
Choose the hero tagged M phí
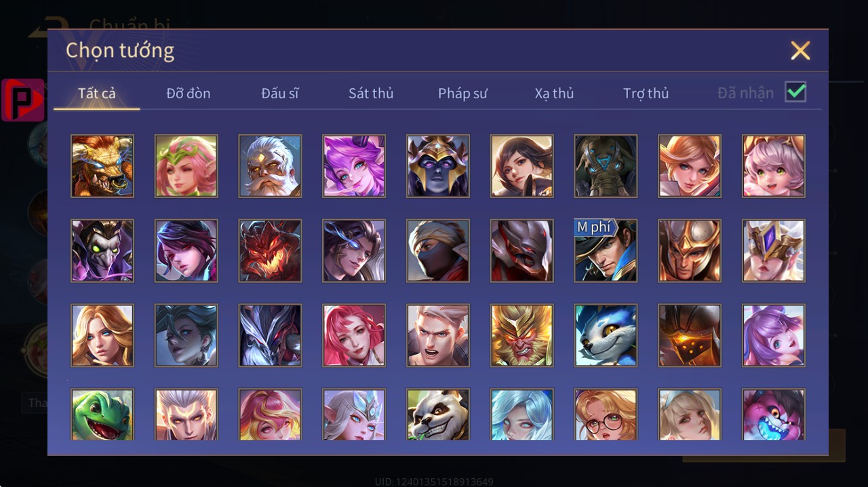(x=606, y=251)
